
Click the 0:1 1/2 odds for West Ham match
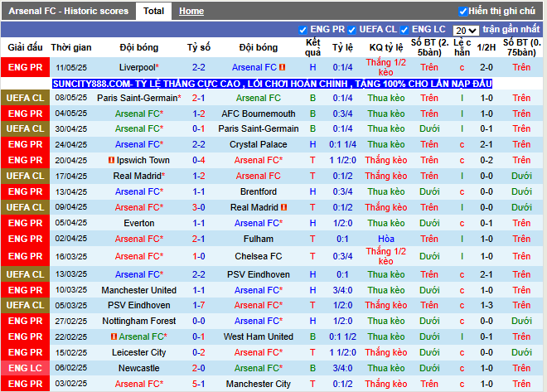point(342,336)
